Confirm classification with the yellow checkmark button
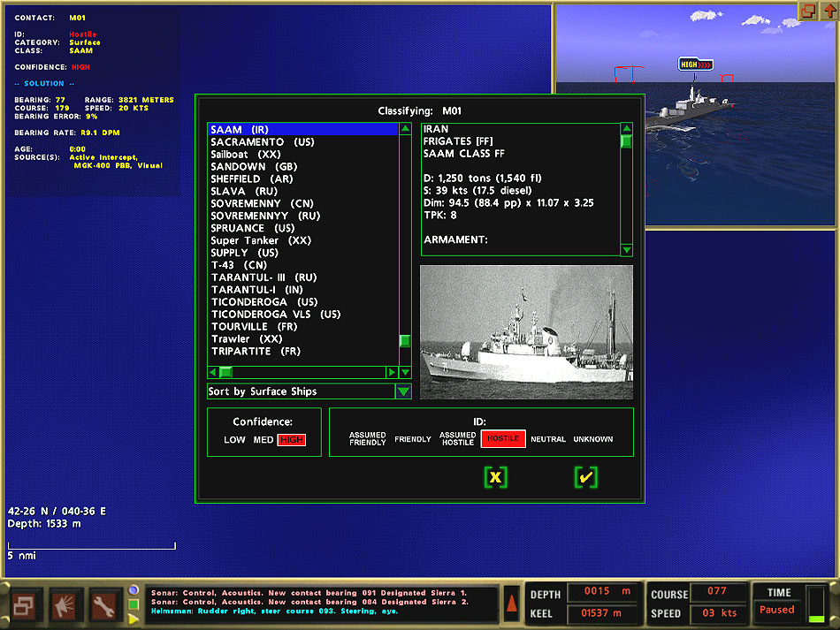The image size is (840, 630). click(x=585, y=477)
